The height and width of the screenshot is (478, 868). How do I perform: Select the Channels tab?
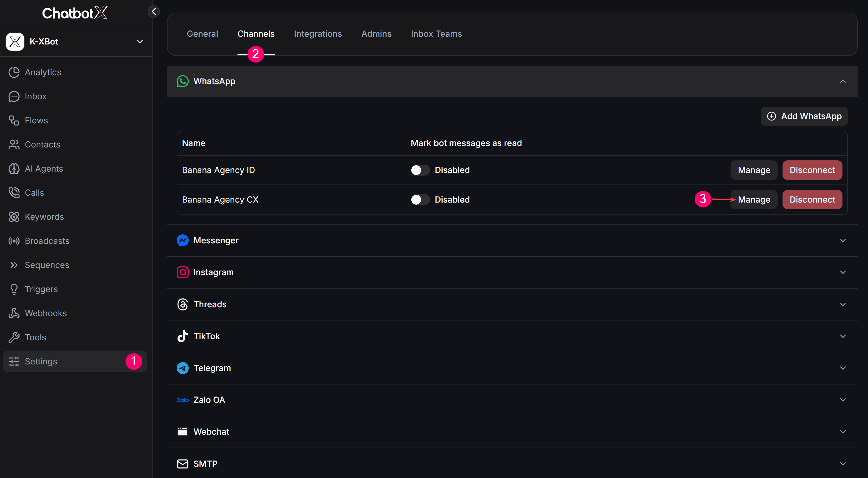click(x=256, y=34)
